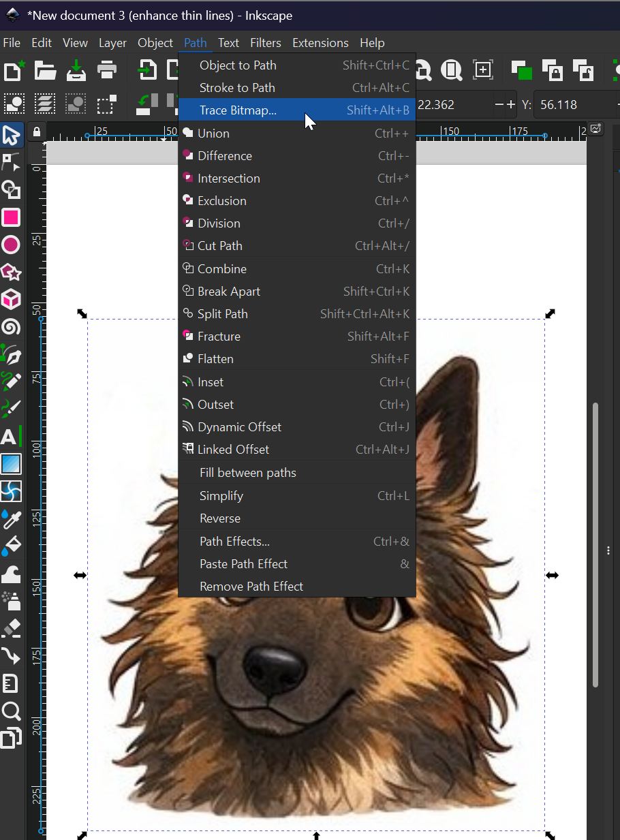
Task: Open the 3D box tool
Action: [x=12, y=299]
